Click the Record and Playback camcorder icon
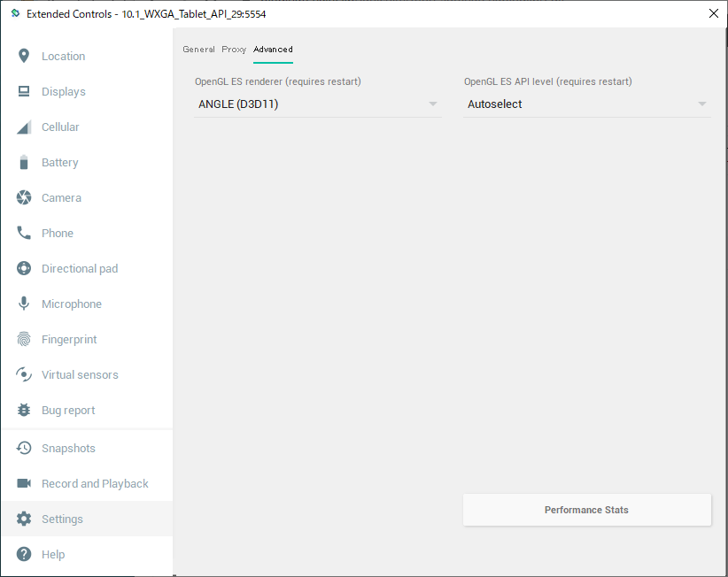This screenshot has width=728, height=577. point(24,483)
